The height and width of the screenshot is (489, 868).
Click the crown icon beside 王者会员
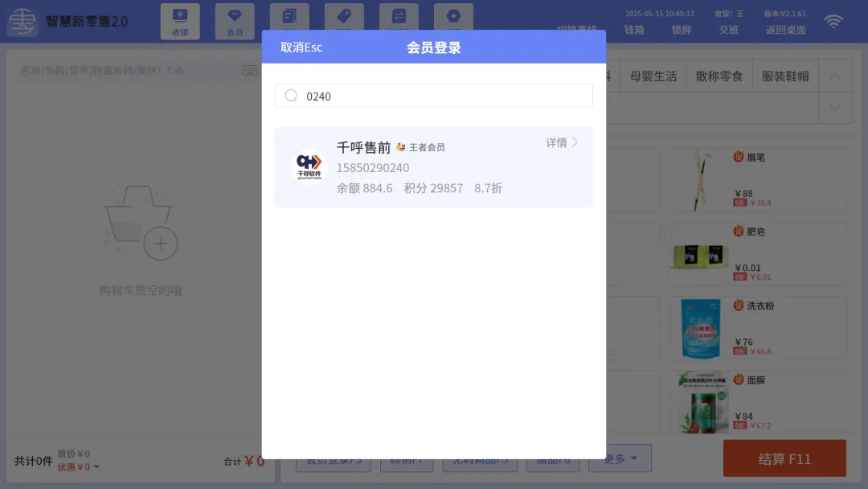click(x=401, y=147)
